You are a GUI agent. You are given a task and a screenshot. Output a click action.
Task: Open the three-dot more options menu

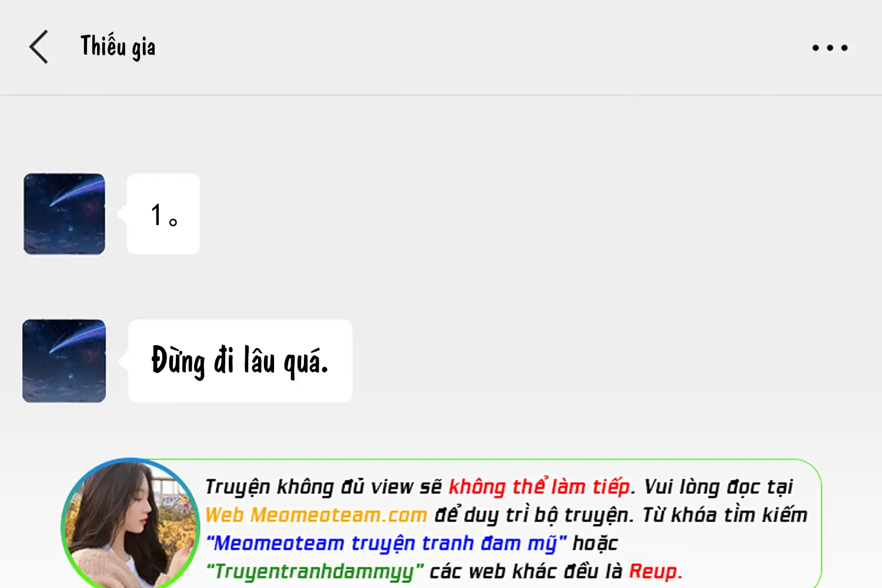(830, 48)
